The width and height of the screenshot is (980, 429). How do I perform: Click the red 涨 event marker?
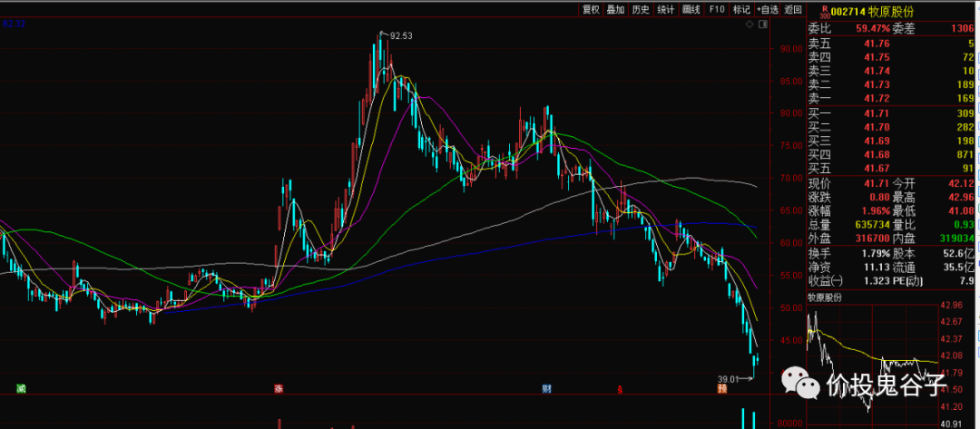278,388
